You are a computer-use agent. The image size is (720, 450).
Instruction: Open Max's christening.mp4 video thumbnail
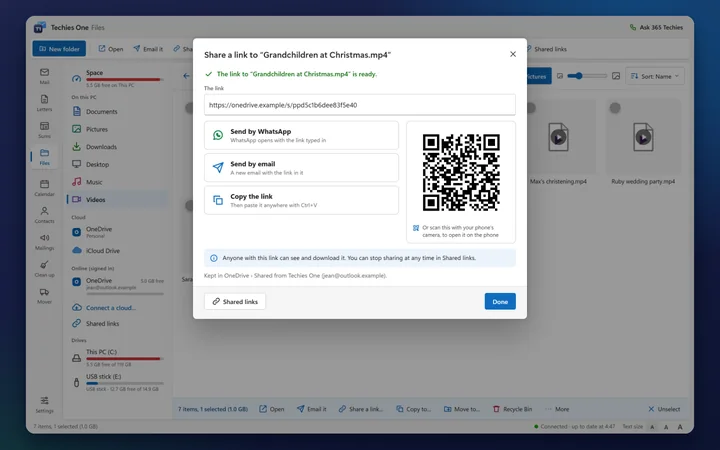558,137
